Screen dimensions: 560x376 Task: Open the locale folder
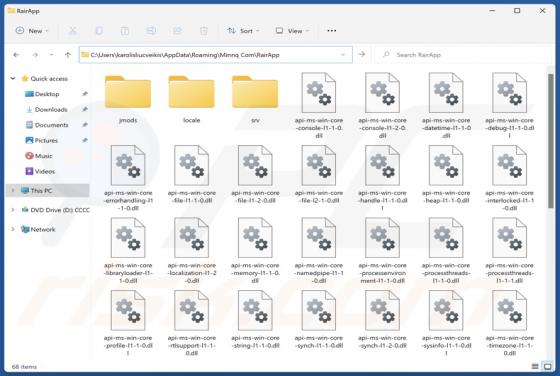[x=191, y=99]
